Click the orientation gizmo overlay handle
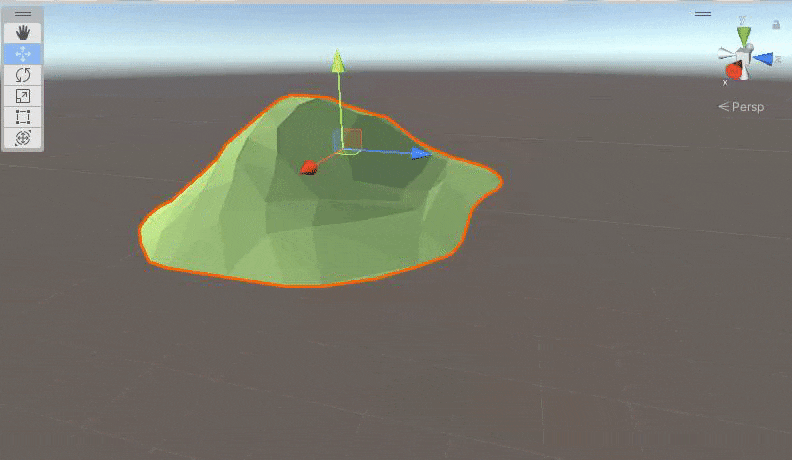 703,14
